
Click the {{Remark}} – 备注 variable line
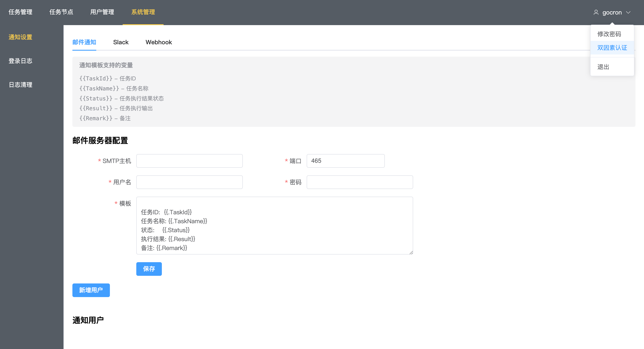point(105,118)
